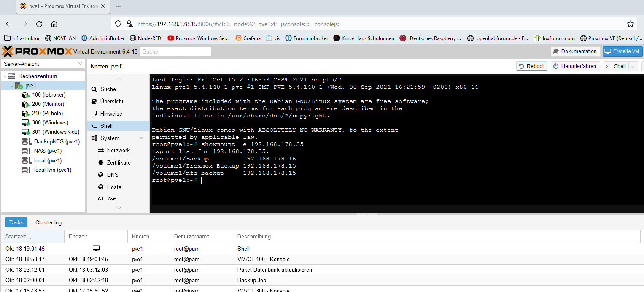
Task: Collapse the Rechenzentrum tree arrow
Action: [x=5, y=76]
